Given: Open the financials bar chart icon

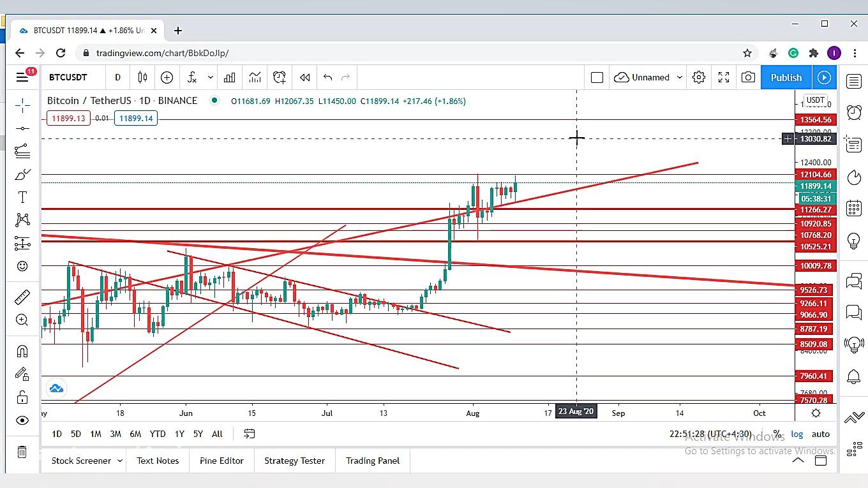Looking at the screenshot, I should tap(229, 77).
